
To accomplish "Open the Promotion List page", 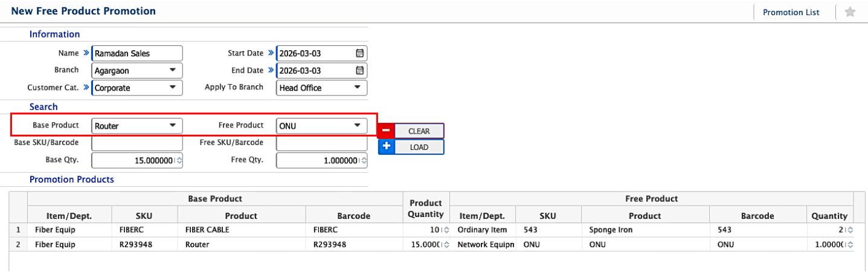I will (x=791, y=12).
